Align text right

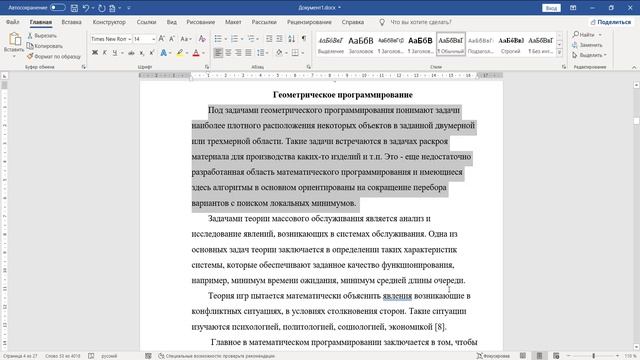pyautogui.click(x=238, y=53)
